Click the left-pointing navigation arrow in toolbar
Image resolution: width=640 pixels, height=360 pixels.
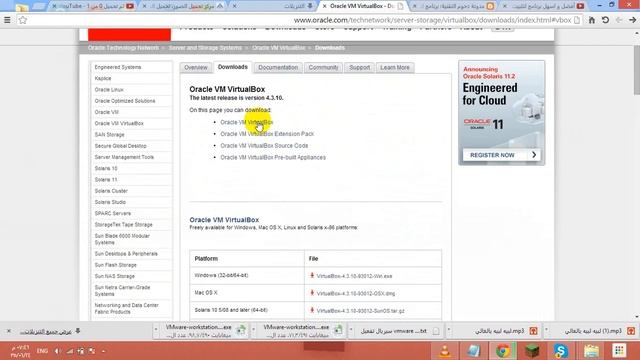click(x=619, y=20)
